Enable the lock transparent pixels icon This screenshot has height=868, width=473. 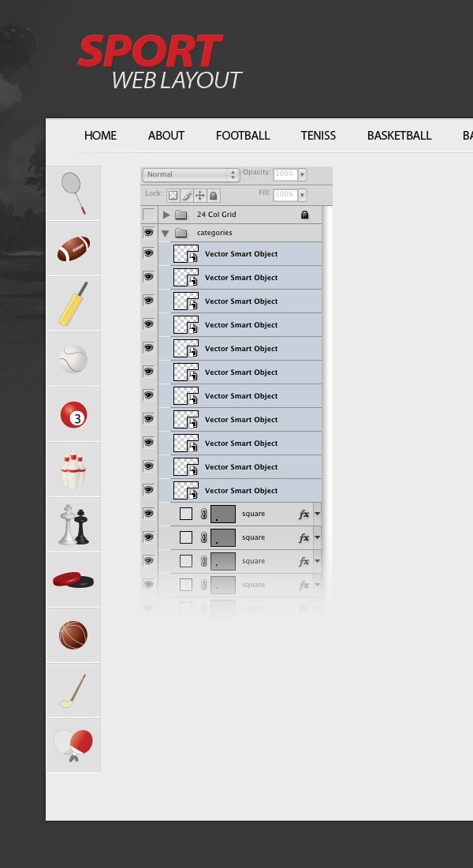(173, 196)
